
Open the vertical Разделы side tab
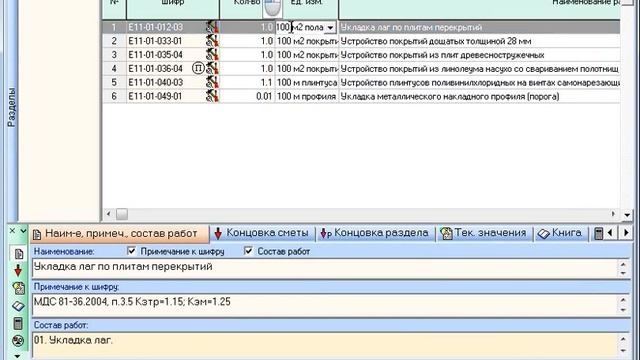pyautogui.click(x=11, y=107)
